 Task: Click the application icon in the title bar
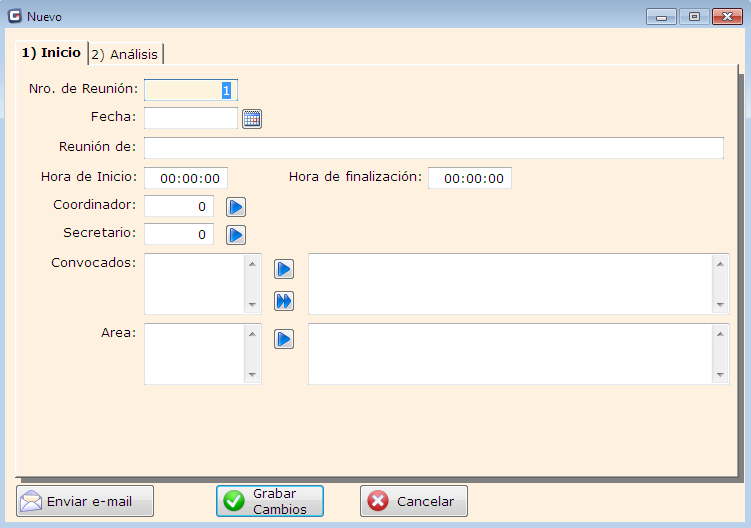15,16
